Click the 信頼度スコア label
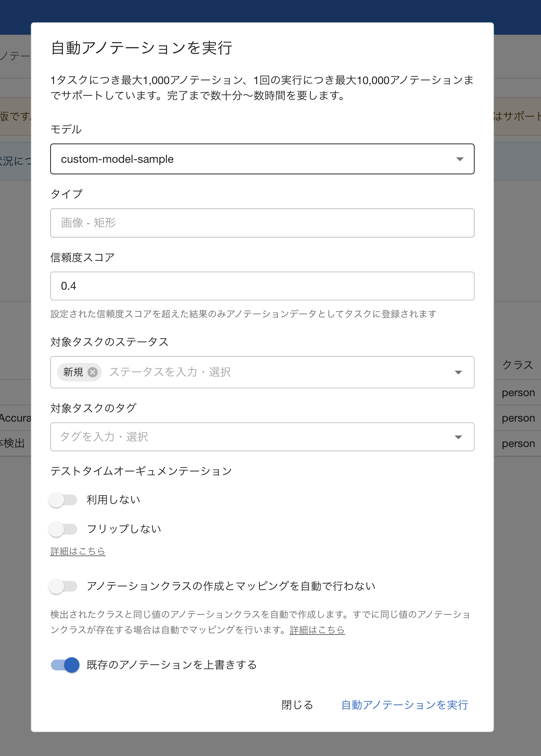The image size is (541, 756). coord(83,257)
